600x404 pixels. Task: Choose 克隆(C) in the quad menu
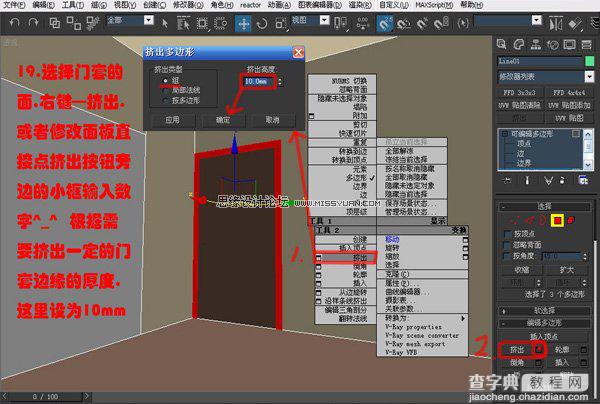(x=422, y=274)
